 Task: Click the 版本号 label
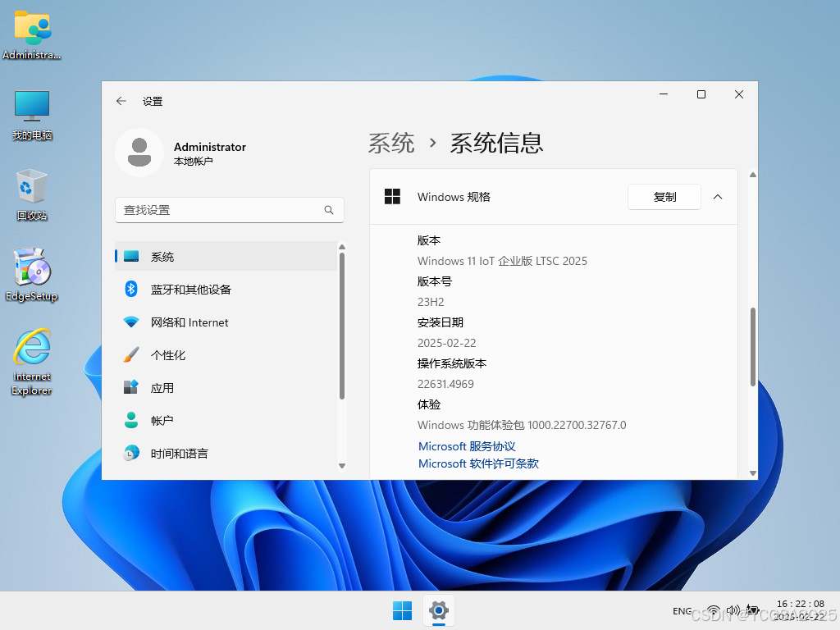tap(435, 281)
